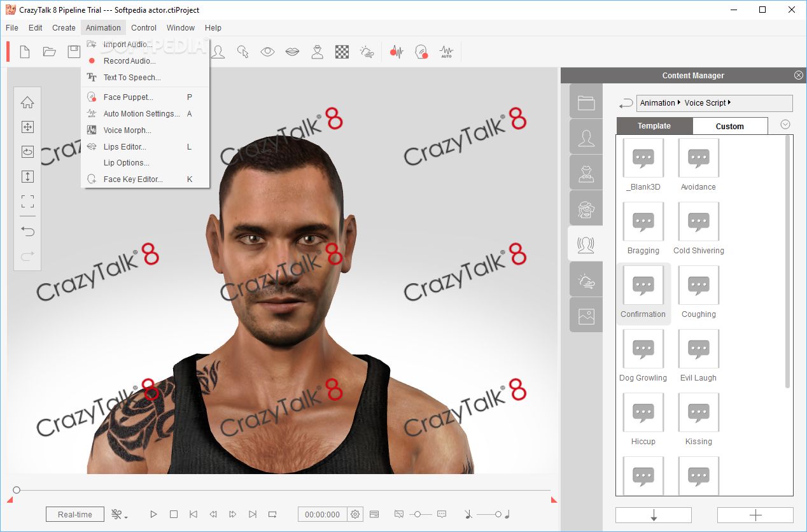Click the head silhouette actor icon in toolbar
The width and height of the screenshot is (807, 532).
click(x=218, y=52)
